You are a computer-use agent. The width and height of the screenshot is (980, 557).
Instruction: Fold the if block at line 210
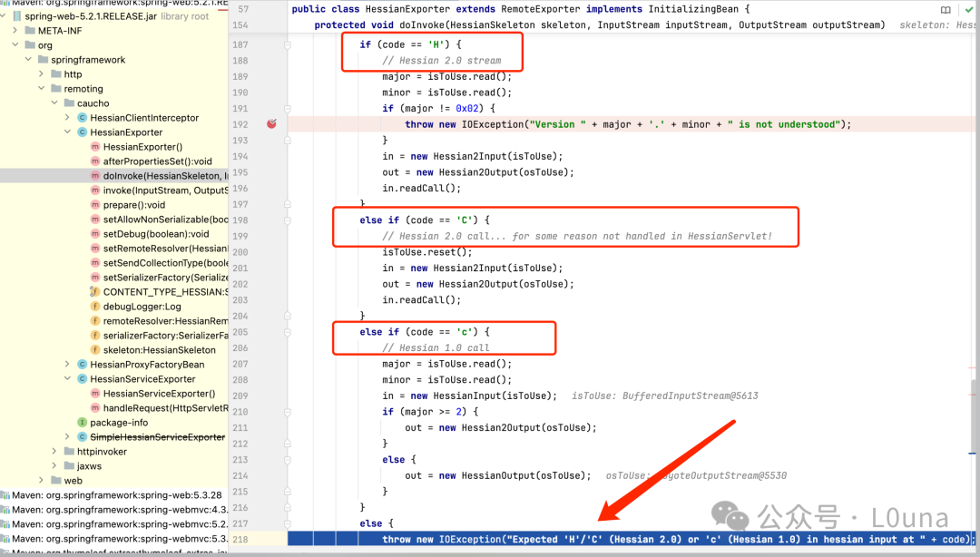coord(288,412)
